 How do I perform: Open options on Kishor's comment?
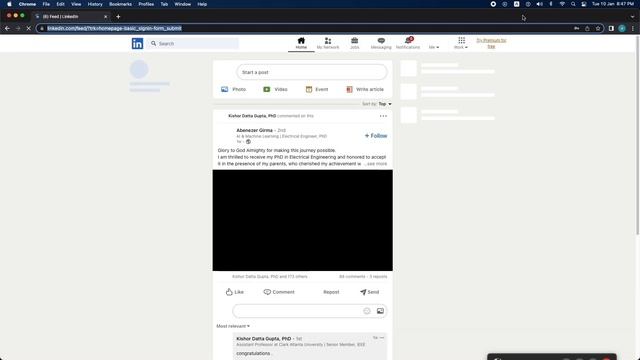point(382,338)
